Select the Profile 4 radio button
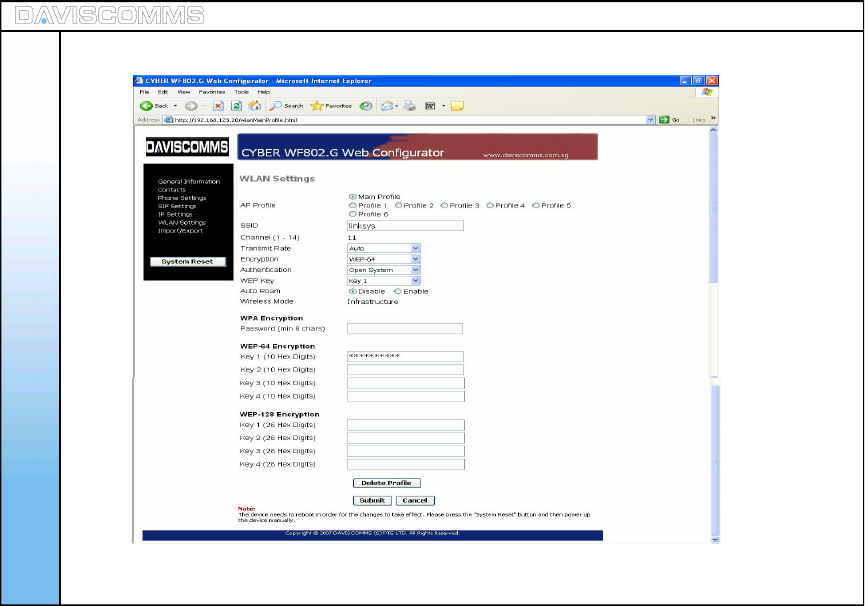 pyautogui.click(x=490, y=205)
